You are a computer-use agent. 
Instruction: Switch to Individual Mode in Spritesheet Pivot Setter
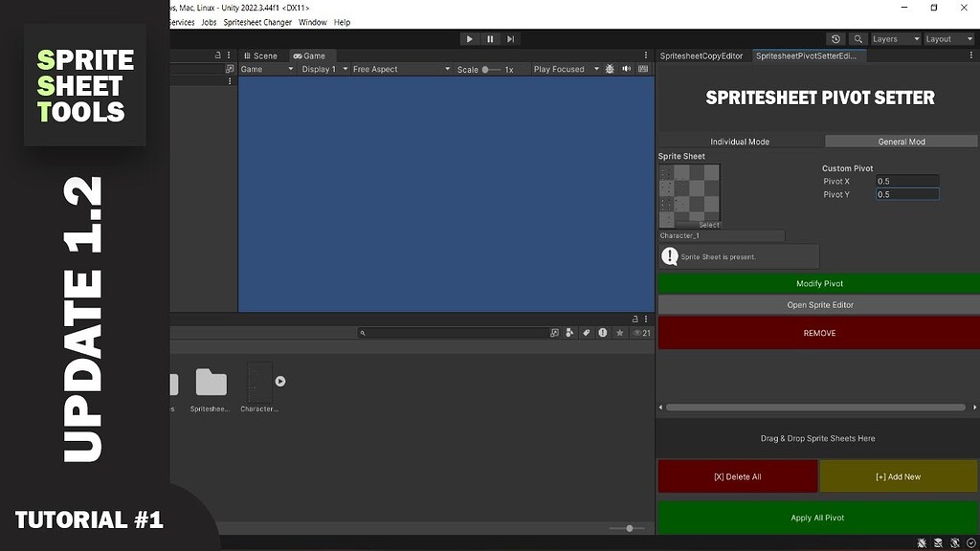[x=742, y=141]
